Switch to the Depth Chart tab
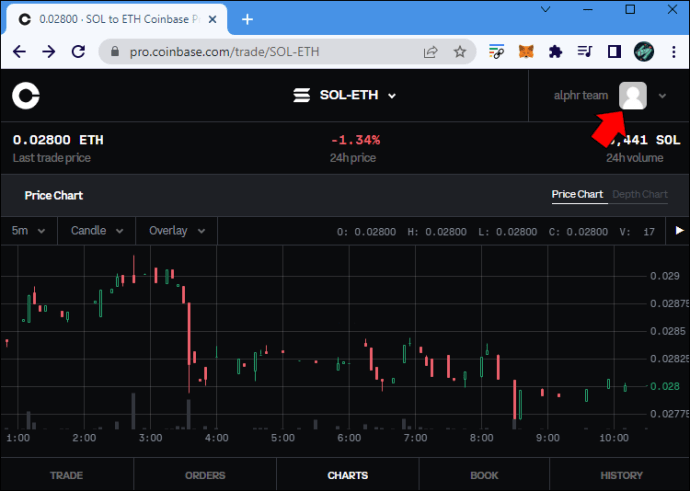The width and height of the screenshot is (690, 491). click(x=640, y=194)
